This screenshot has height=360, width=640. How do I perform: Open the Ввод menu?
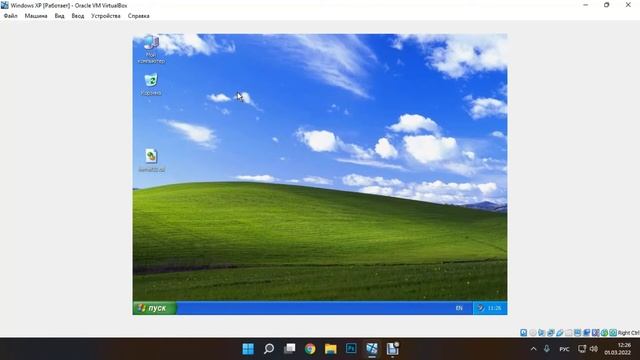(78, 16)
